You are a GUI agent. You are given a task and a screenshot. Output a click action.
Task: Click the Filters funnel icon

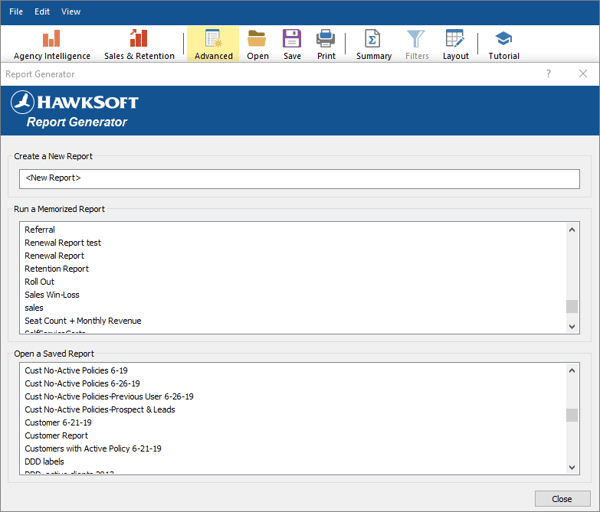pos(417,44)
